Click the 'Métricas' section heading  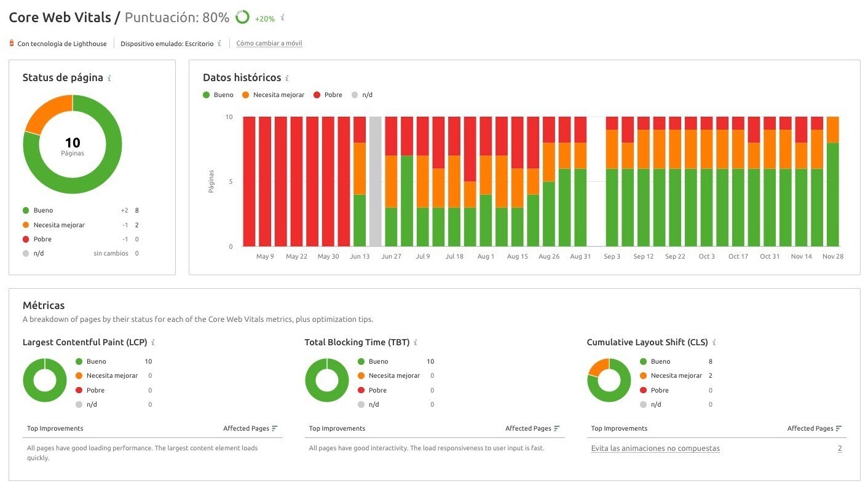tap(44, 305)
